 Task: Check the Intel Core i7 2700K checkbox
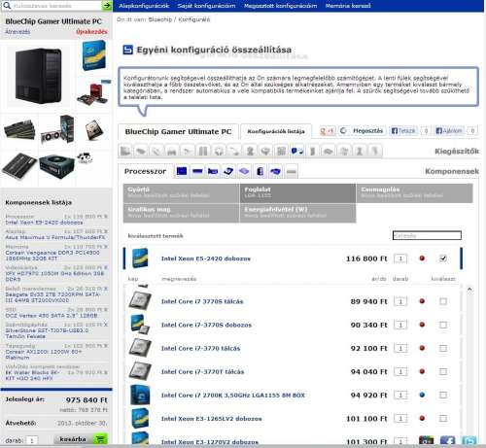click(x=443, y=395)
